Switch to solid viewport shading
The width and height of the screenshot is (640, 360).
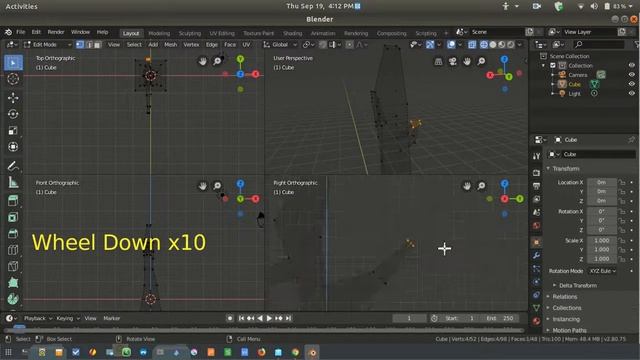point(493,44)
